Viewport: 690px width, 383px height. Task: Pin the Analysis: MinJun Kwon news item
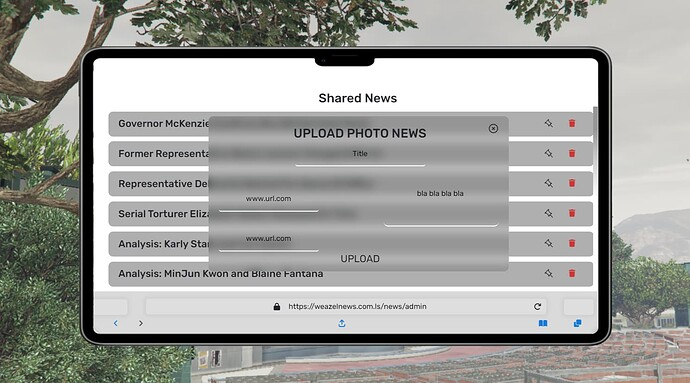[548, 273]
